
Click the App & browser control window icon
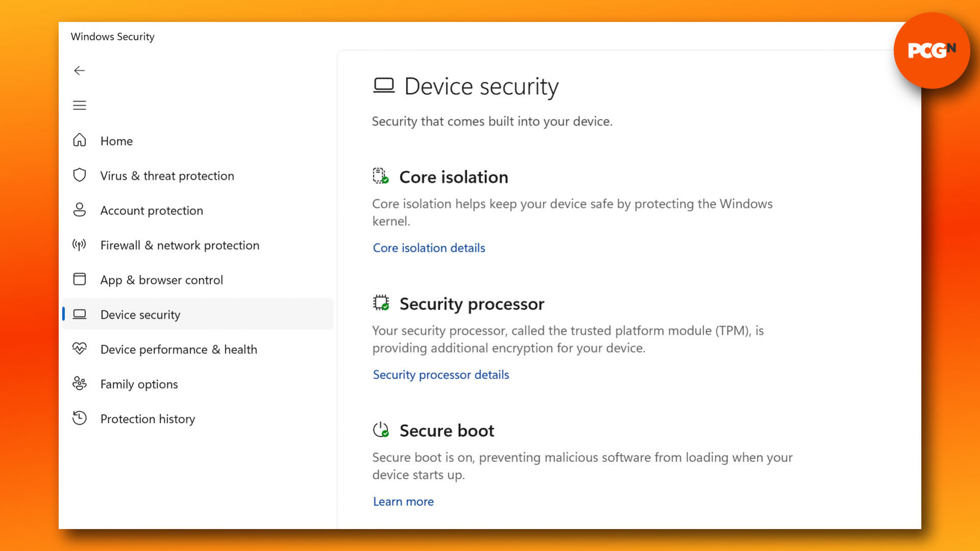[80, 279]
